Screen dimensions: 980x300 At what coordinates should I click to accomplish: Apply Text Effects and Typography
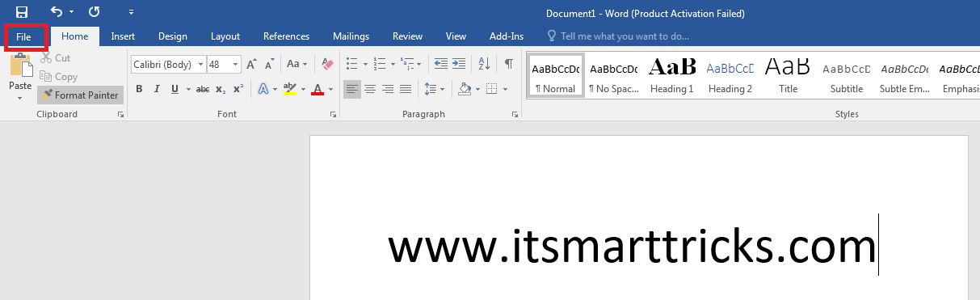point(263,89)
